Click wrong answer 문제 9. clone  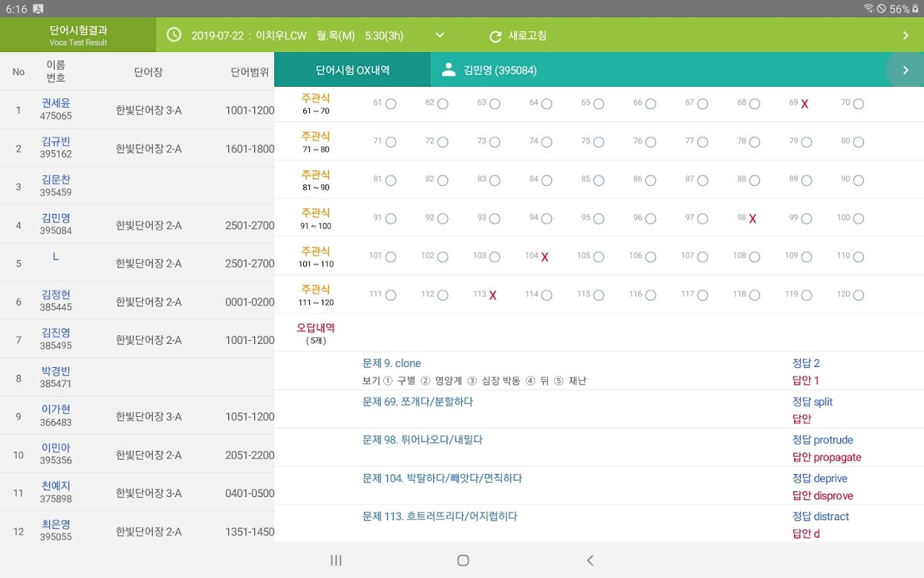pos(391,363)
